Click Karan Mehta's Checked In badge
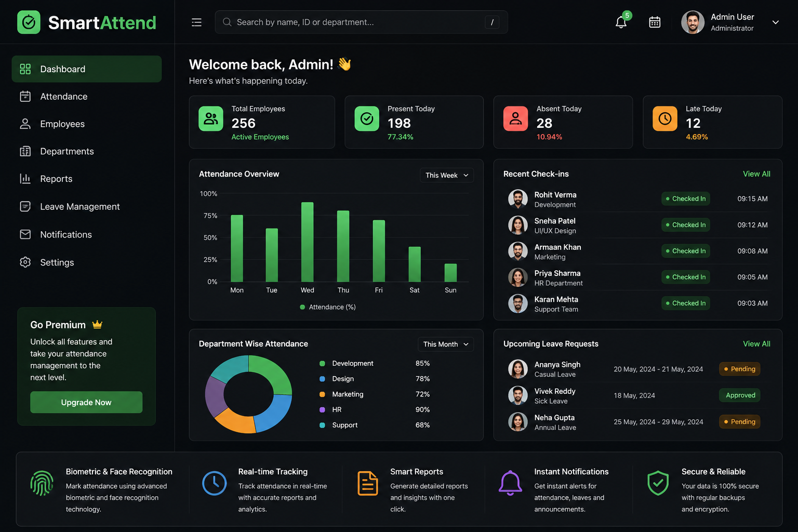798x532 pixels. pos(686,303)
